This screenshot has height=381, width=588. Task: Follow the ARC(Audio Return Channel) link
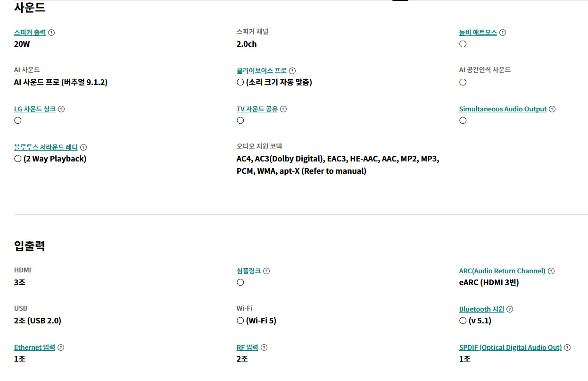pyautogui.click(x=502, y=271)
